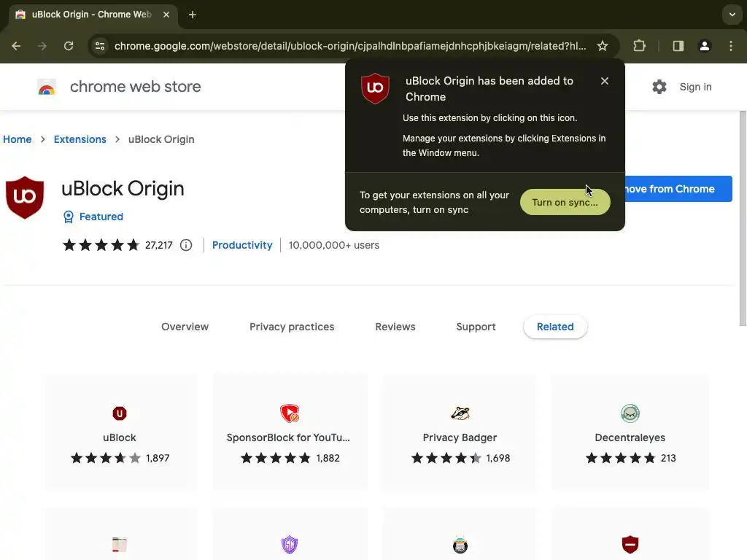Reload the current page
The width and height of the screenshot is (747, 560).
[x=69, y=46]
